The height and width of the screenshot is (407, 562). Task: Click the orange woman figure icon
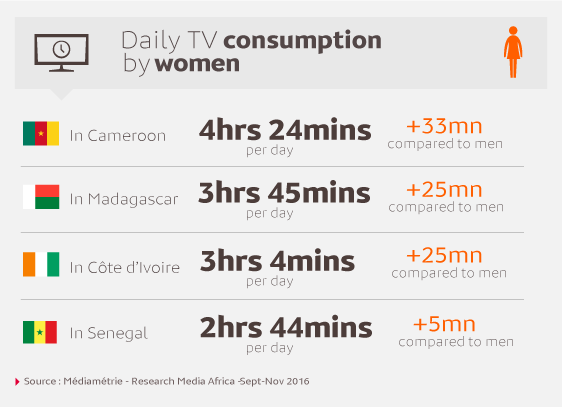(513, 52)
